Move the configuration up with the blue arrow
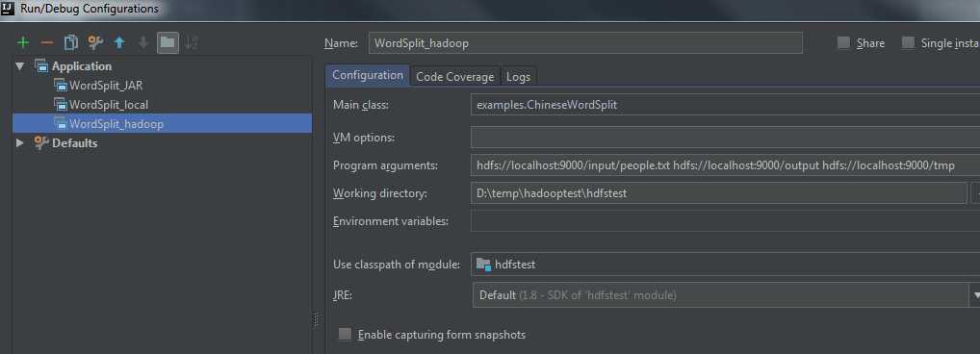This screenshot has height=354, width=980. point(119,42)
